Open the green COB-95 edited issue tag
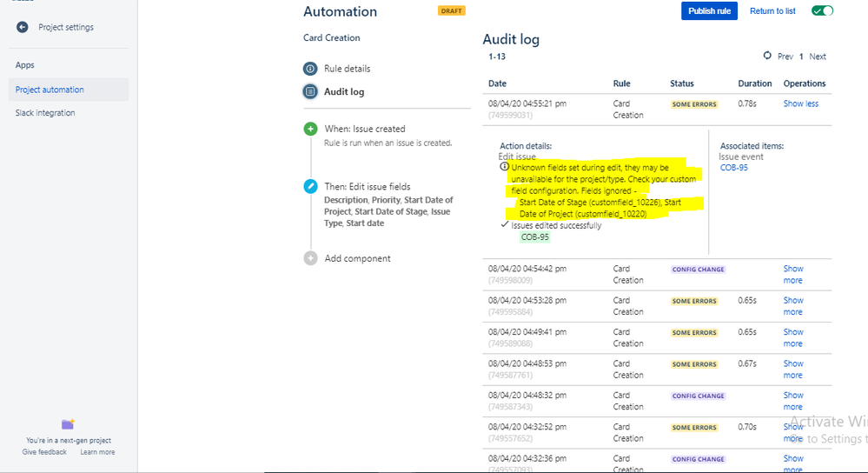Image resolution: width=868 pixels, height=473 pixels. click(x=534, y=237)
